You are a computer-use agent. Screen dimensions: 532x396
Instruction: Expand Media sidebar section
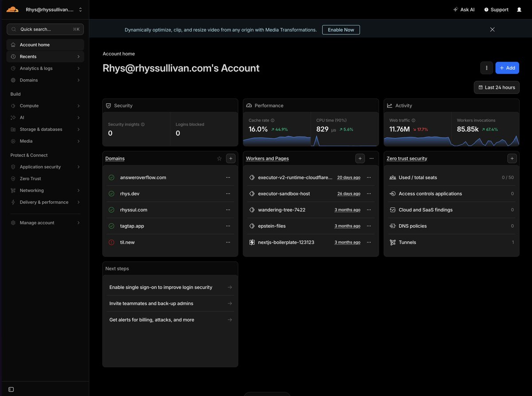coord(45,141)
